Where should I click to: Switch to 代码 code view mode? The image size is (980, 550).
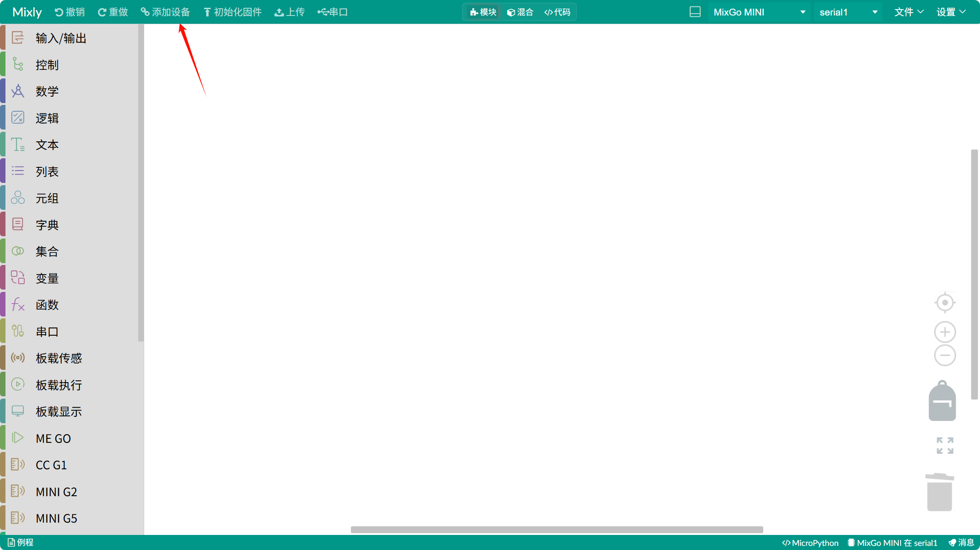click(557, 12)
